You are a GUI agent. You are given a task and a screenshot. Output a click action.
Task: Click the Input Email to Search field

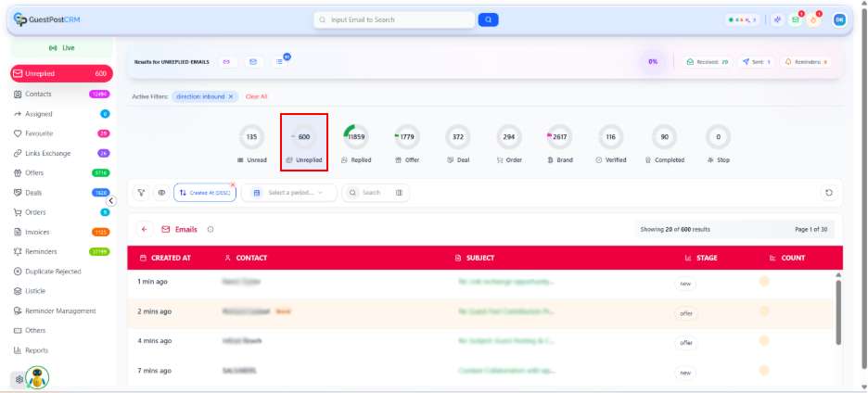click(394, 19)
